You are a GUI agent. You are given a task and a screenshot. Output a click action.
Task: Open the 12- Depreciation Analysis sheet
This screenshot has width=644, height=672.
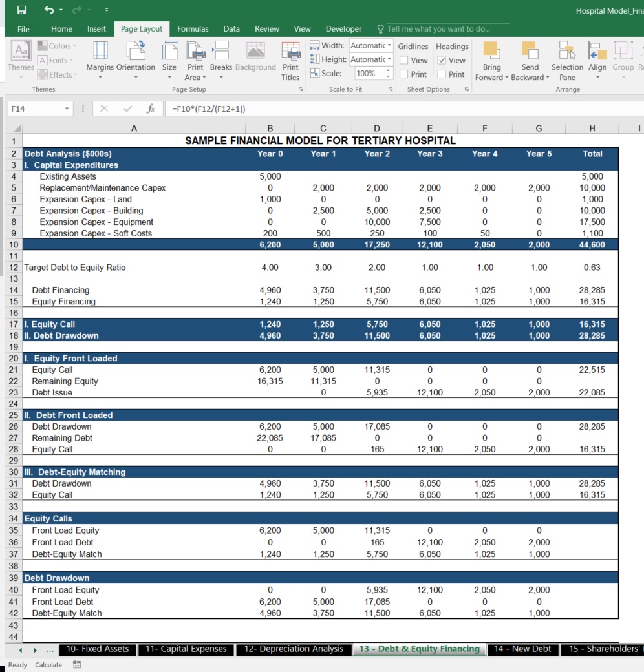(x=294, y=649)
